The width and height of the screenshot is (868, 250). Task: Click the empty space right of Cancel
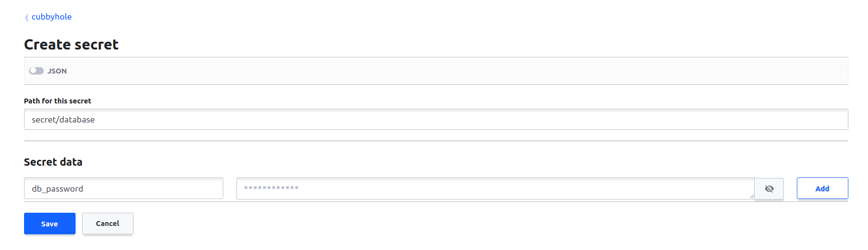click(x=393, y=224)
